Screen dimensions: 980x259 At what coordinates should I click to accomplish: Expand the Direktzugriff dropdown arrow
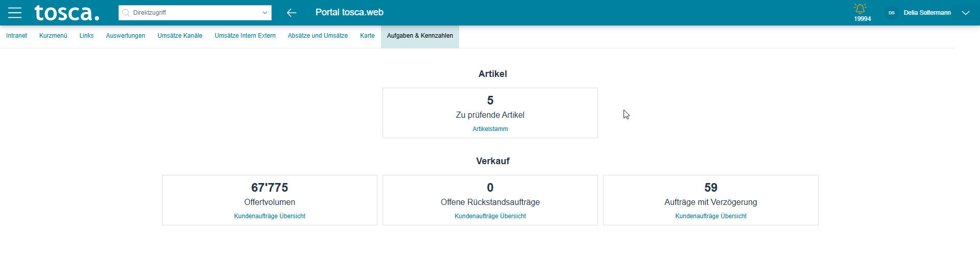pyautogui.click(x=265, y=13)
